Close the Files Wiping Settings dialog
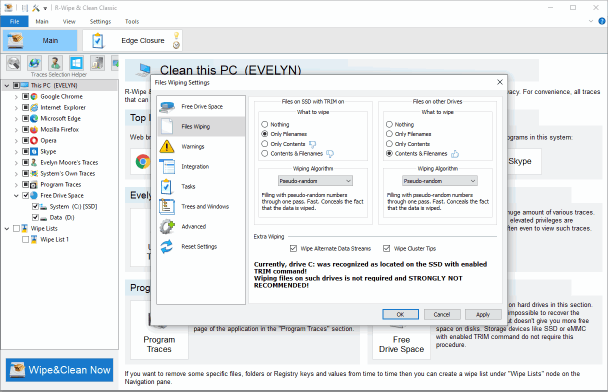 click(x=500, y=82)
